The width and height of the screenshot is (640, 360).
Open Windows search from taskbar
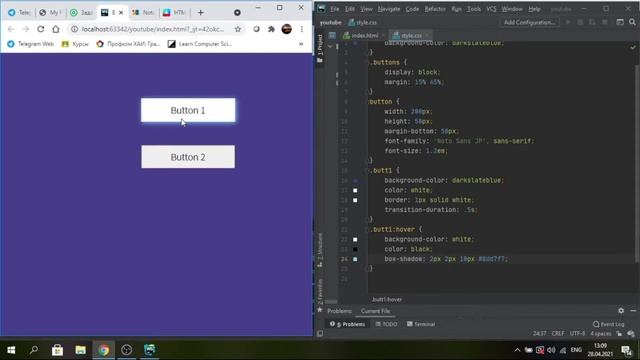click(x=34, y=350)
